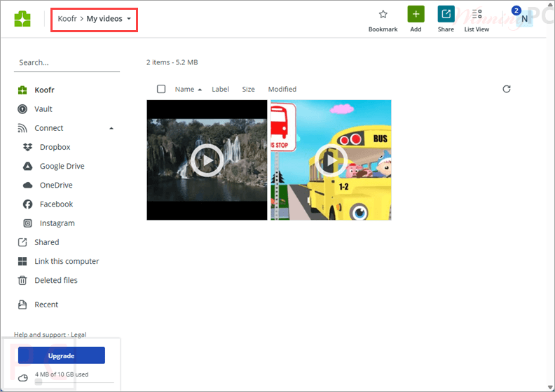Click the storage usage progress bar

coord(74,381)
